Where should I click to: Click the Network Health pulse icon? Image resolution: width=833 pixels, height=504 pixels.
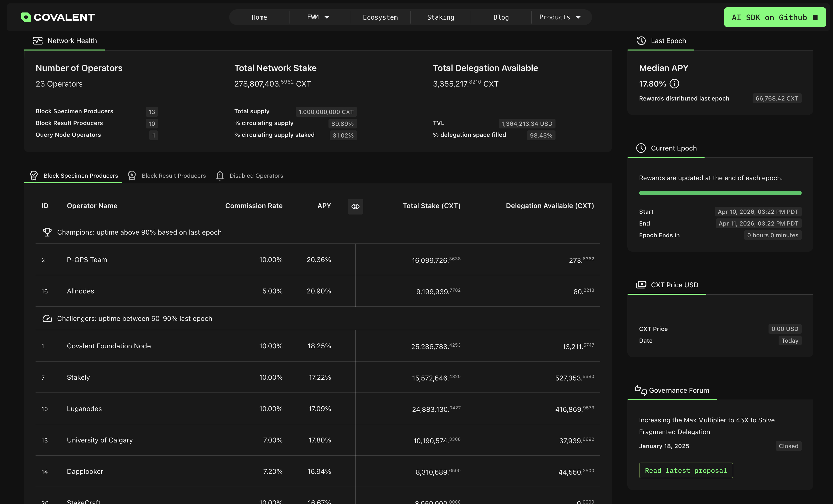(38, 41)
